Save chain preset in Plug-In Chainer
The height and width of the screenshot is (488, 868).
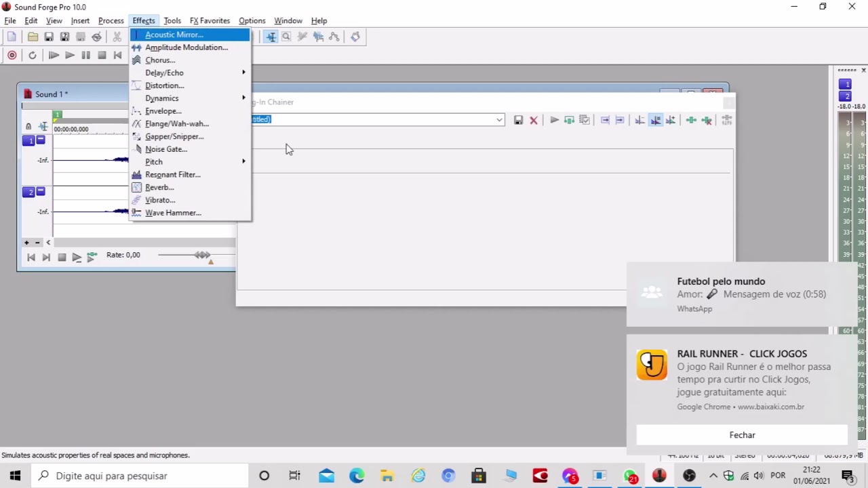point(518,120)
